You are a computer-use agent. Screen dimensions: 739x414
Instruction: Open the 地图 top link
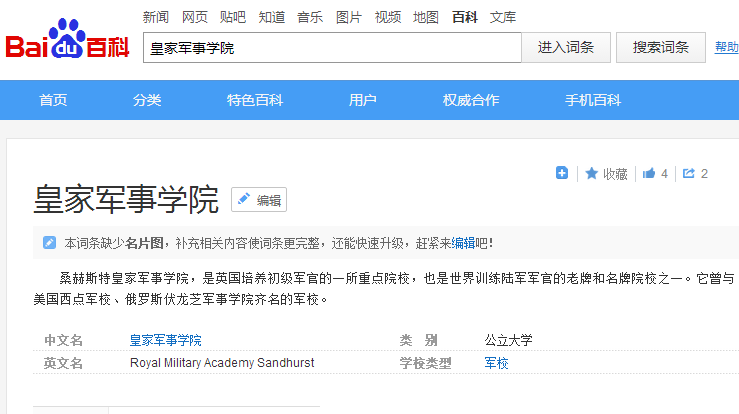click(x=426, y=17)
